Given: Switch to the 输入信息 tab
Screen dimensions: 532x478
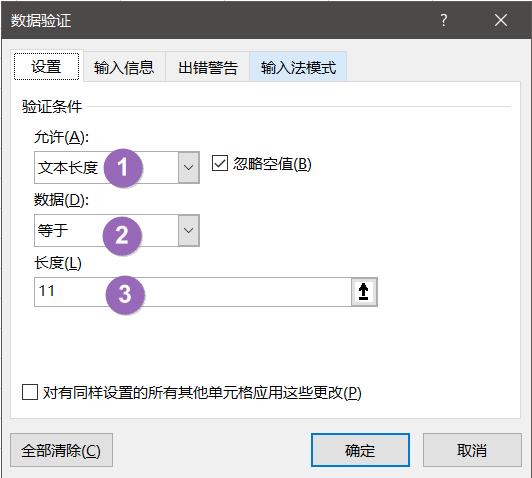Looking at the screenshot, I should [x=124, y=67].
